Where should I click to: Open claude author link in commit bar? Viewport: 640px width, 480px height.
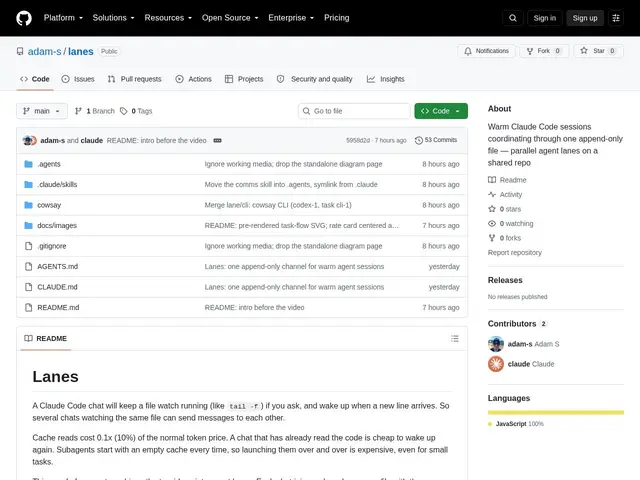point(91,140)
